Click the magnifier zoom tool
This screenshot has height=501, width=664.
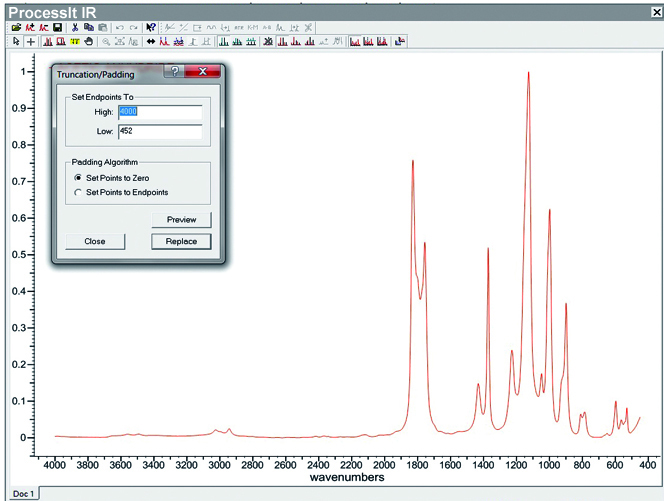[x=106, y=42]
